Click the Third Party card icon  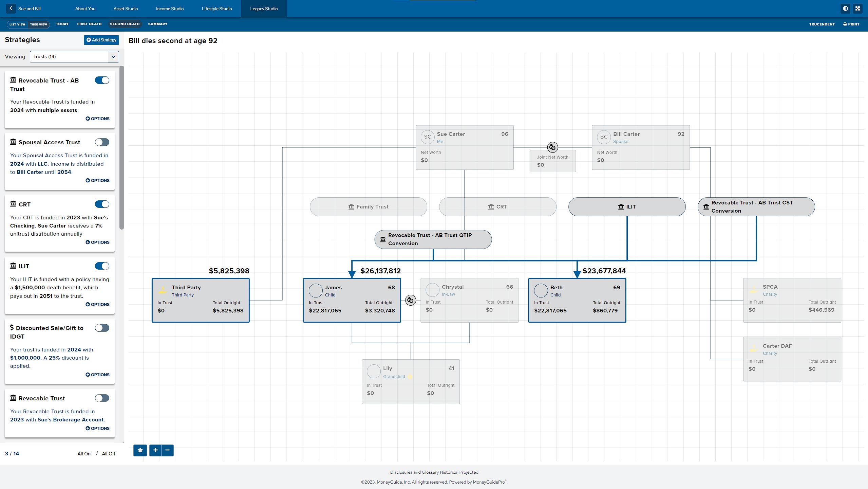point(163,290)
